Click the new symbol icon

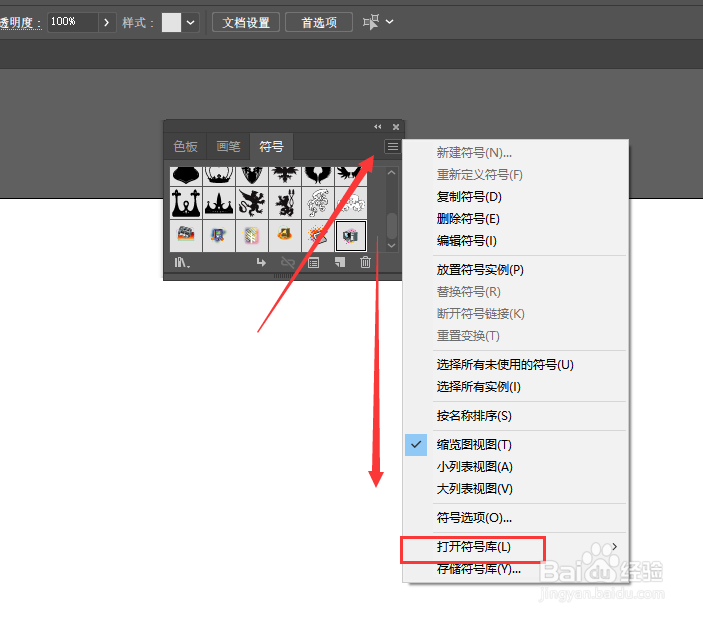click(340, 263)
